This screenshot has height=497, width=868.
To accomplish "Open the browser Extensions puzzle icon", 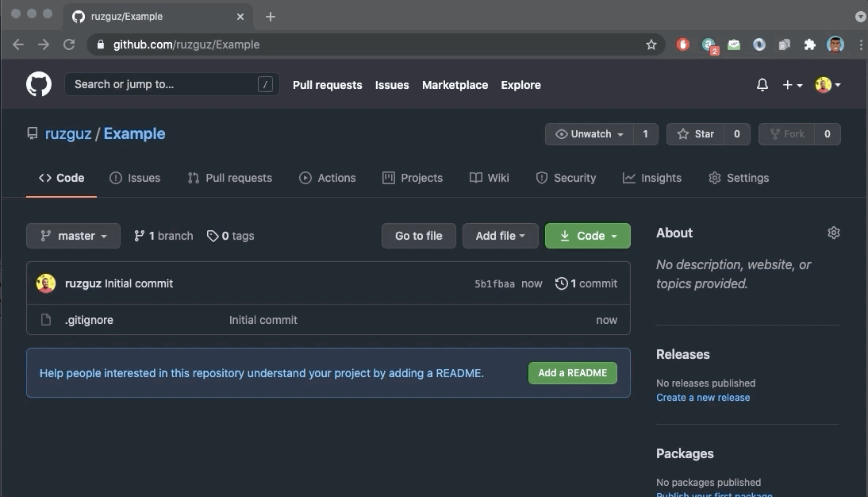I will (810, 44).
